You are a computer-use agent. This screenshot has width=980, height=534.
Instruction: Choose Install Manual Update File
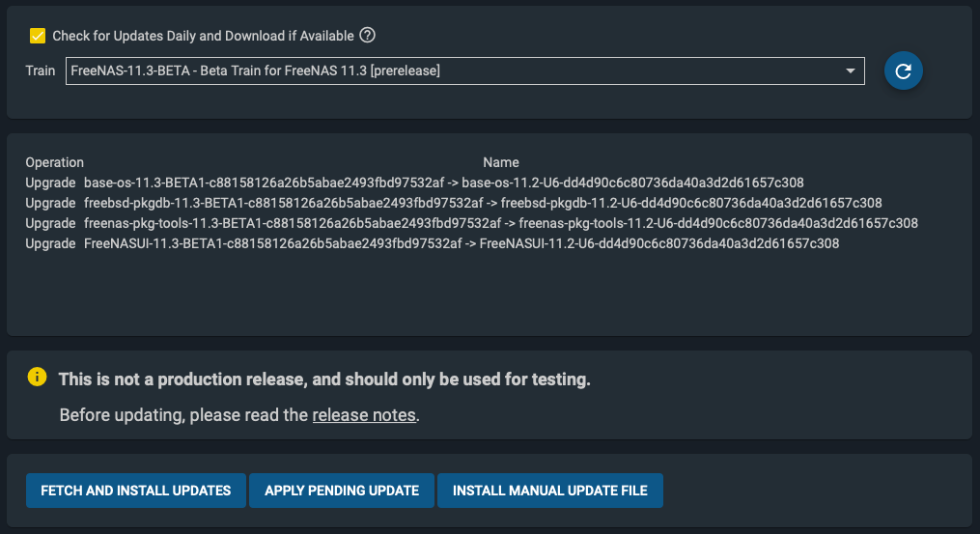tap(549, 491)
